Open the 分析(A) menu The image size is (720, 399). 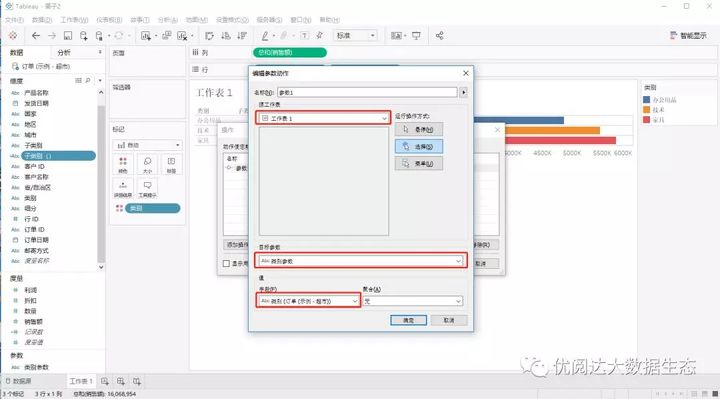pos(168,20)
